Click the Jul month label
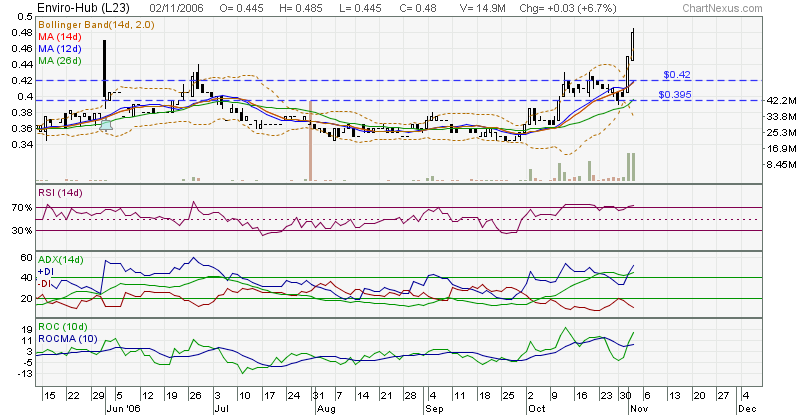The height and width of the screenshot is (415, 800). [x=220, y=409]
